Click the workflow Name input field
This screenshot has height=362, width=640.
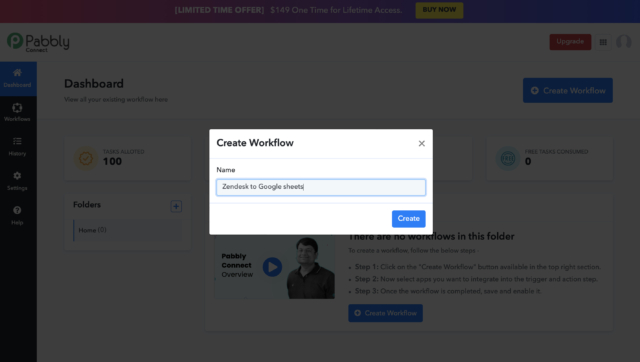click(x=321, y=187)
